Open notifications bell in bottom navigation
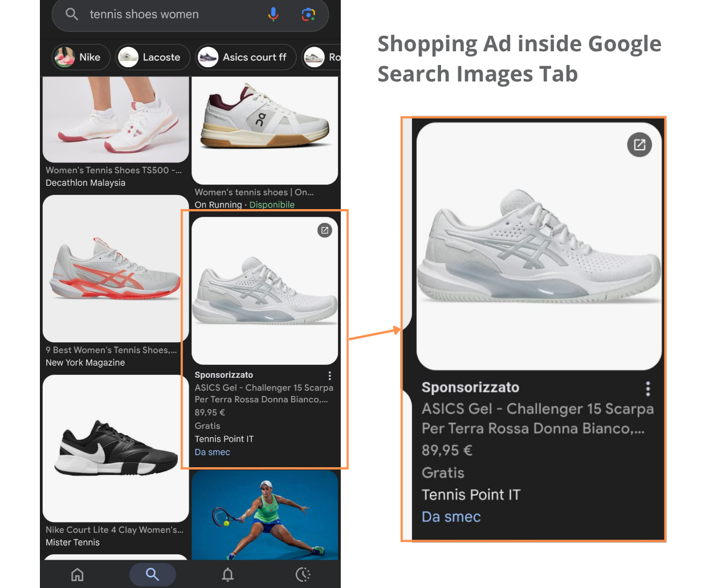 [227, 574]
